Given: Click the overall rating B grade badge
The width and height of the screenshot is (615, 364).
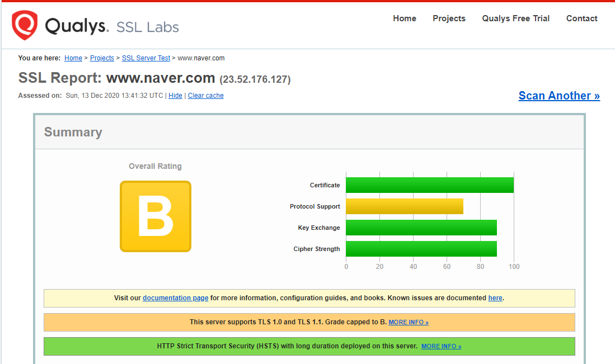Looking at the screenshot, I should 156,216.
